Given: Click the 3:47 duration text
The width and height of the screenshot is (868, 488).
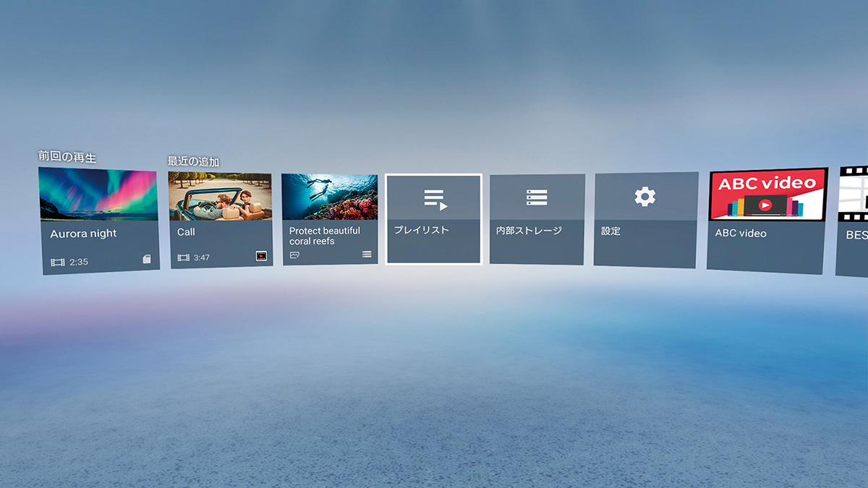Looking at the screenshot, I should click(202, 257).
